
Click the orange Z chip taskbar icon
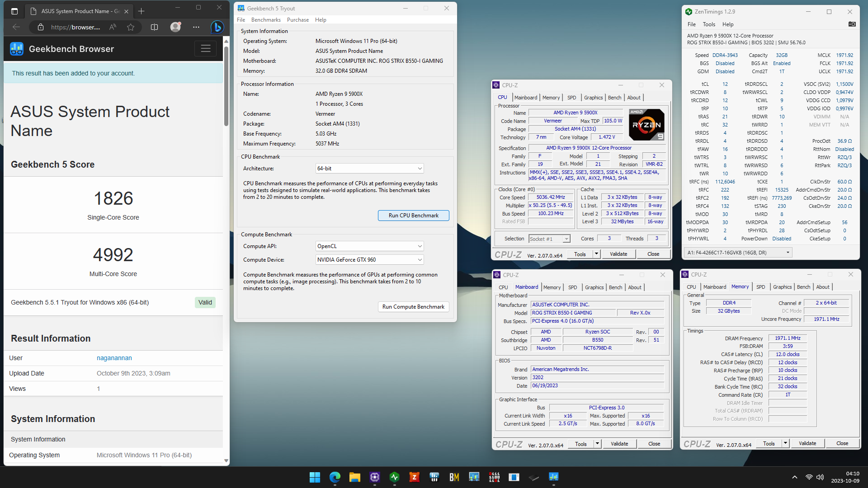pyautogui.click(x=414, y=477)
